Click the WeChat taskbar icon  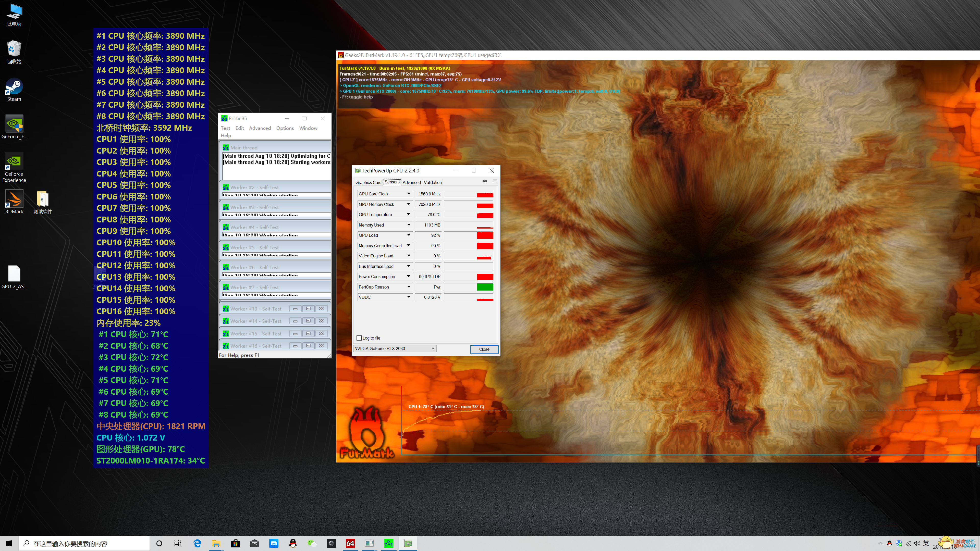tap(312, 543)
